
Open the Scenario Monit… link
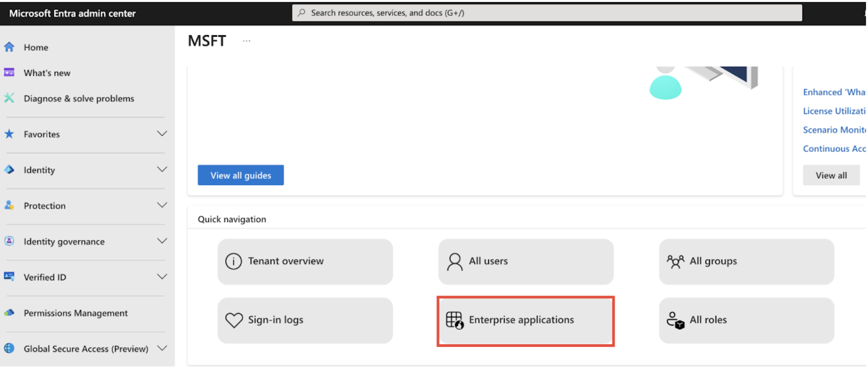pos(834,130)
